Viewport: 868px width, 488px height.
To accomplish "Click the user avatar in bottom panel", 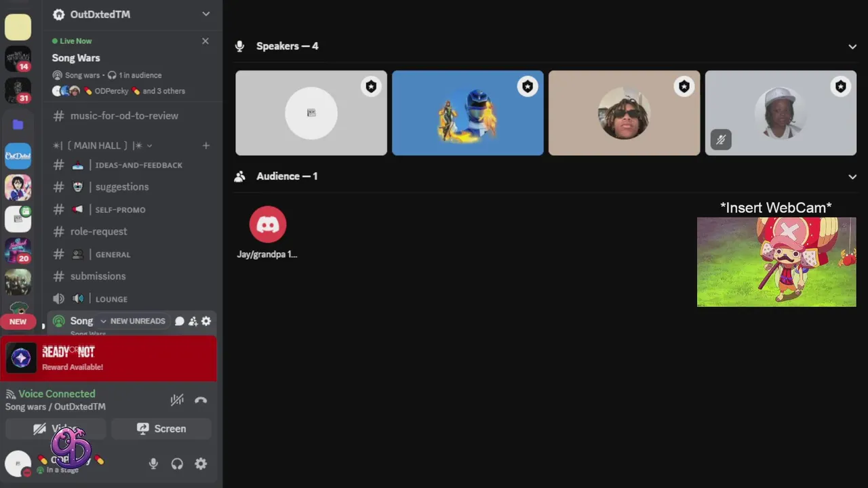I will (x=18, y=464).
